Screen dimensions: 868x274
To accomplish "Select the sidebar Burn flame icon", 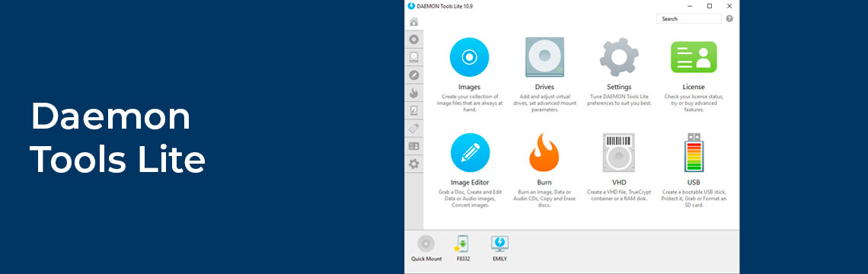I will coord(413,92).
